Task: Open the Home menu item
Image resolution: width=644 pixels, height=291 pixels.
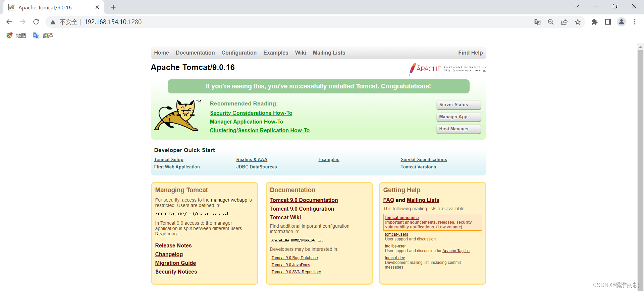Action: pyautogui.click(x=161, y=53)
